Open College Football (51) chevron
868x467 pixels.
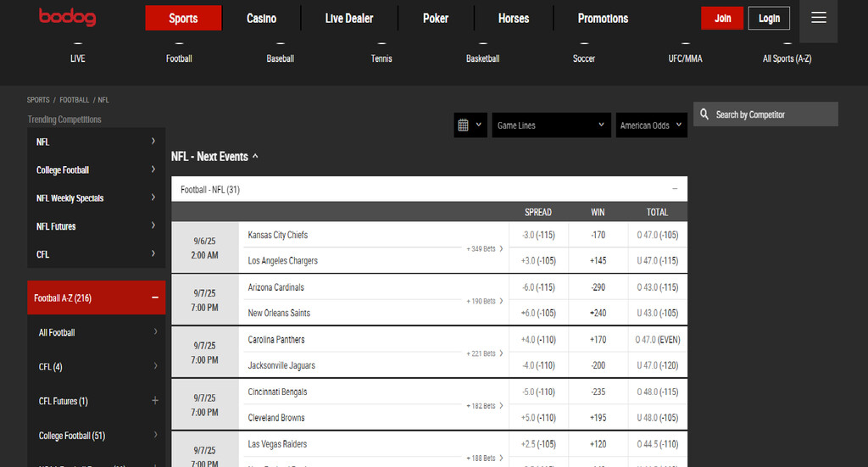click(x=156, y=435)
